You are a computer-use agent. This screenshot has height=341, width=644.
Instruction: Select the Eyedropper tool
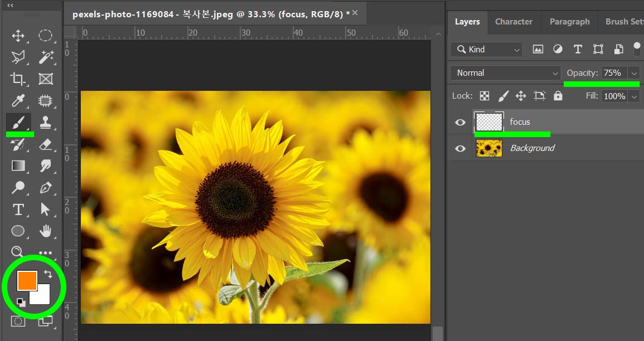point(18,100)
